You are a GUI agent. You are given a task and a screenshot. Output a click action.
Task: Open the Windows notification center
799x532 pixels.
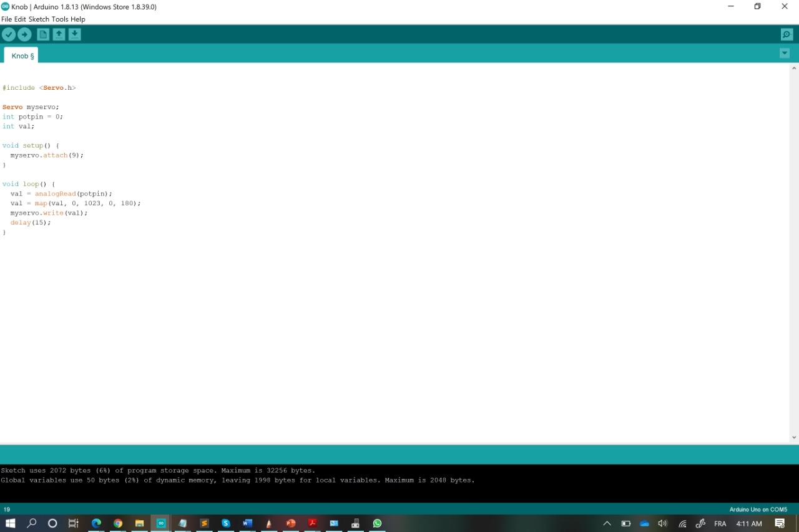click(780, 523)
